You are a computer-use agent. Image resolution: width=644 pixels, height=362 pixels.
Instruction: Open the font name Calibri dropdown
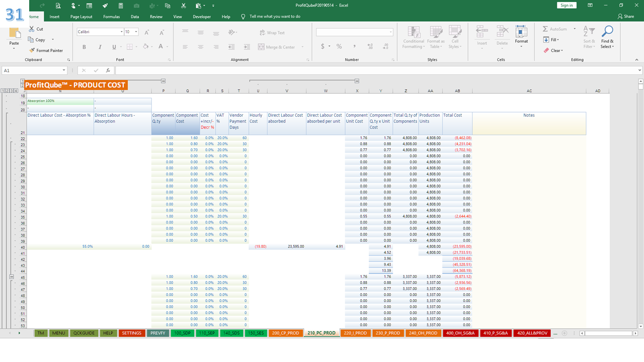[x=122, y=32]
